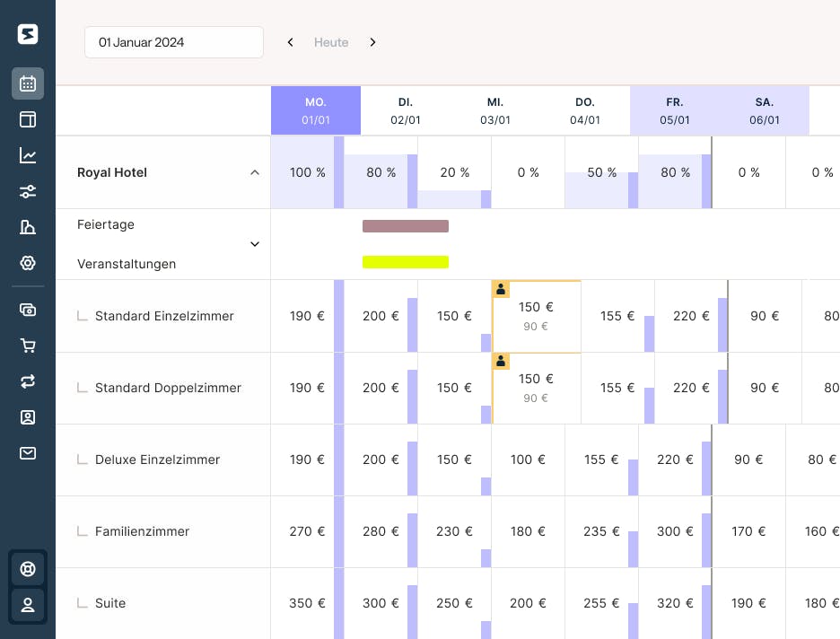Click the 190 € Standard Einzelzimmer price
Screen dimensions: 840x639
pos(308,316)
